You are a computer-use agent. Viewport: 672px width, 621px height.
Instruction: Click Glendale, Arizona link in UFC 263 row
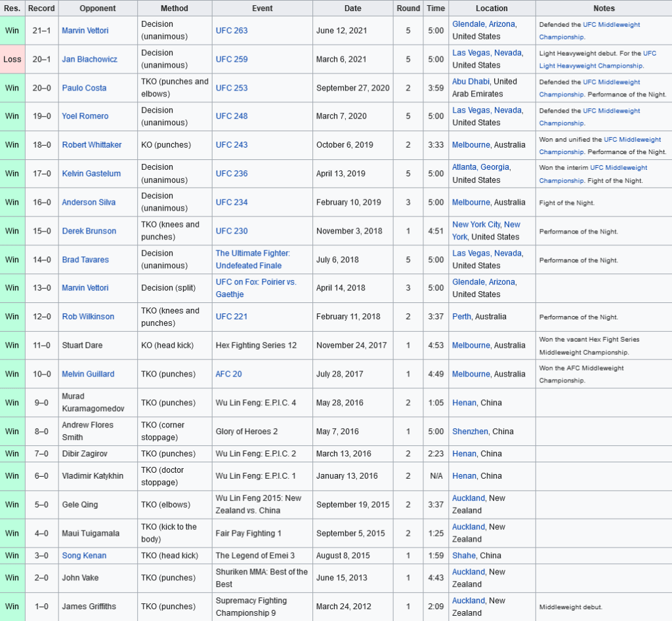(484, 24)
